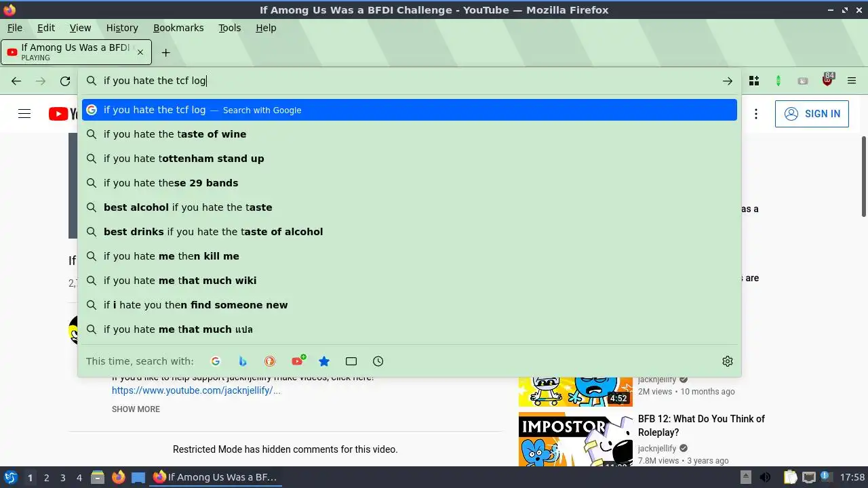Switch to workspace 2 in the pager

coord(46,477)
